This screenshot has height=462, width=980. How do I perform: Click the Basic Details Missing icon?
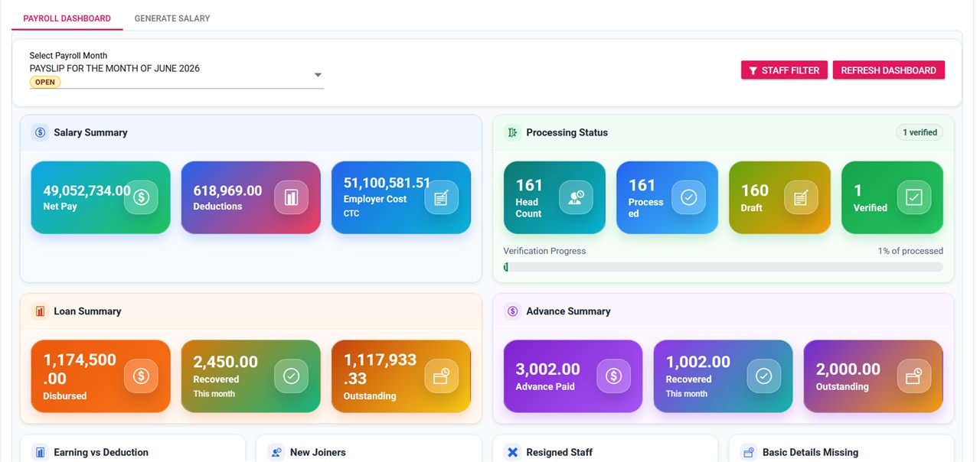[x=748, y=452]
